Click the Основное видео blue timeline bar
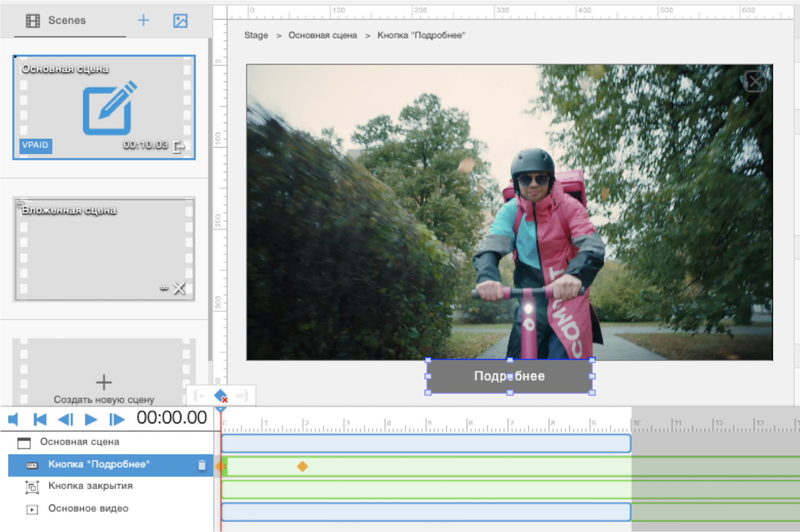Viewport: 800px width, 532px height. tap(426, 512)
